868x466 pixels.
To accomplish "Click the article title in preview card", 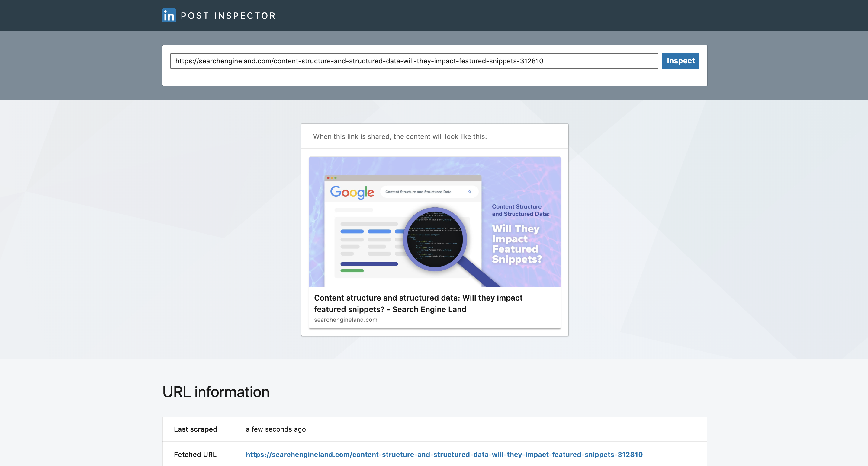I will [x=418, y=303].
